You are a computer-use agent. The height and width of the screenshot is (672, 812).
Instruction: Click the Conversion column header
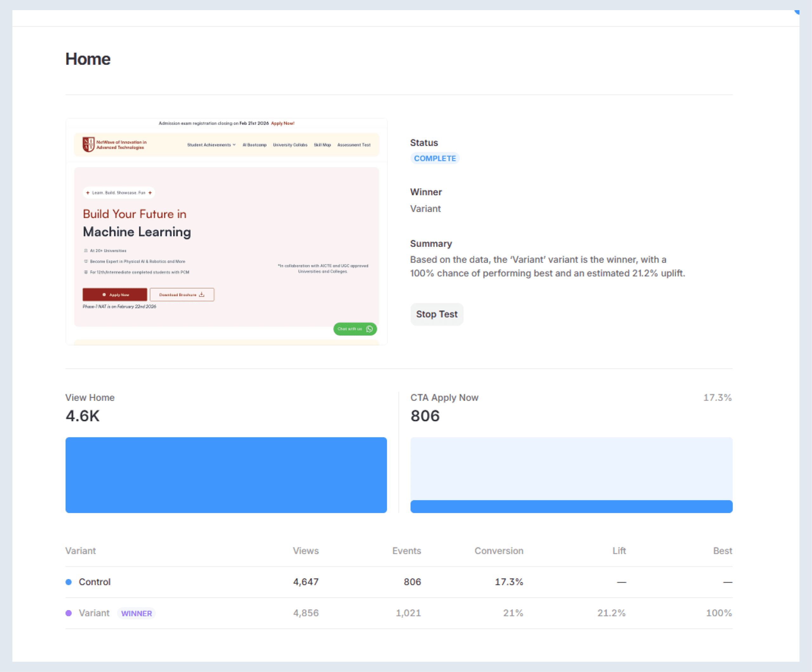[498, 550]
